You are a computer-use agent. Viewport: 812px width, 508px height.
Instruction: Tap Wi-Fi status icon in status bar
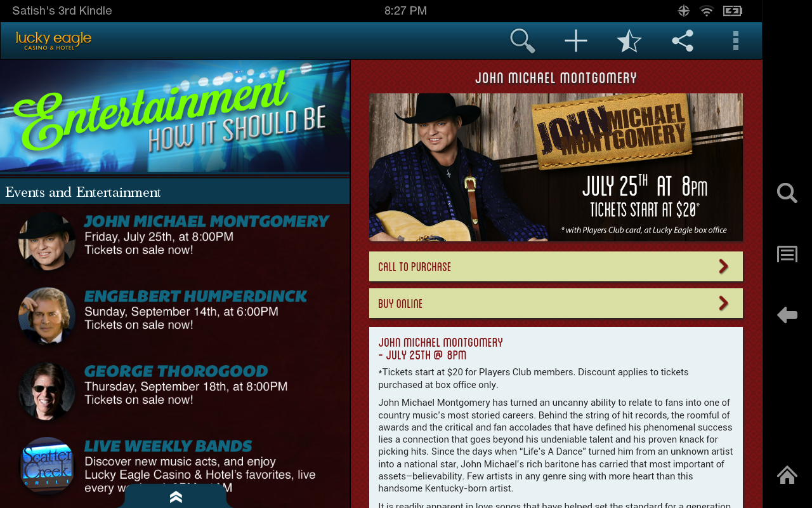coord(707,11)
